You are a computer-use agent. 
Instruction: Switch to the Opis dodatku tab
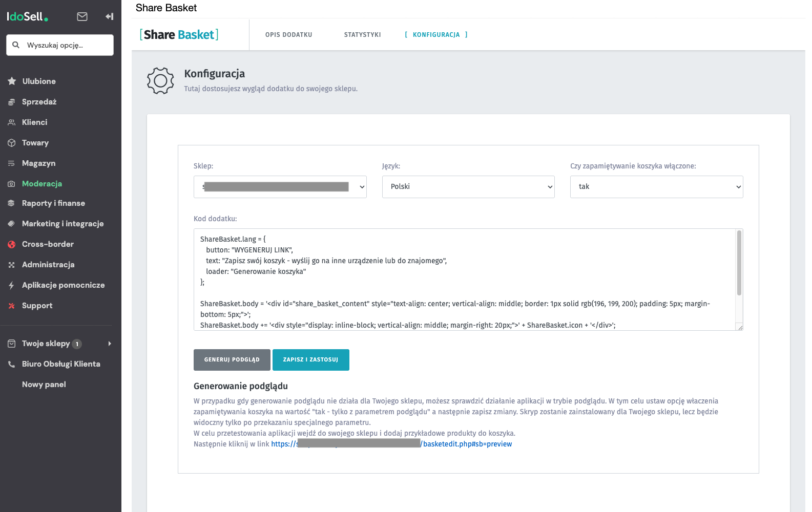click(x=288, y=35)
